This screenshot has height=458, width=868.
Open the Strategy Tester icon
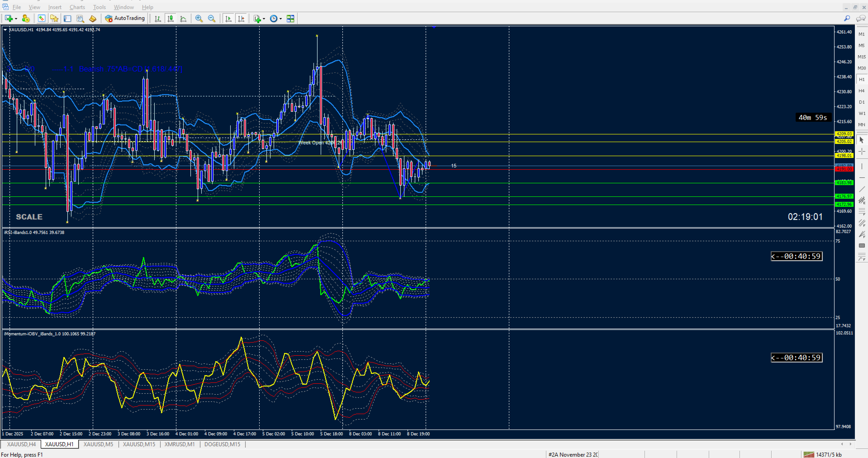tap(81, 19)
